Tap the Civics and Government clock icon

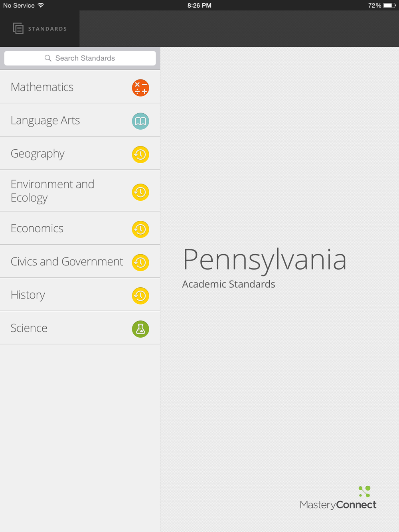tap(140, 262)
